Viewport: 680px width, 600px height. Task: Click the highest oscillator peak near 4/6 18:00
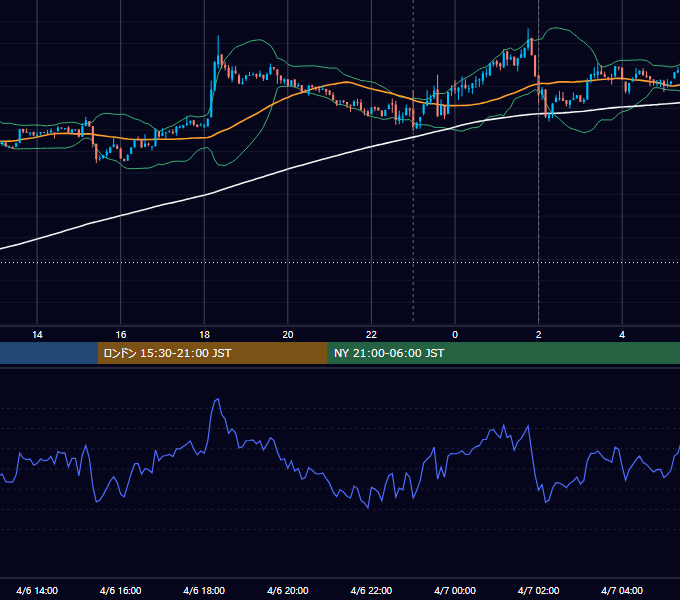pos(217,400)
